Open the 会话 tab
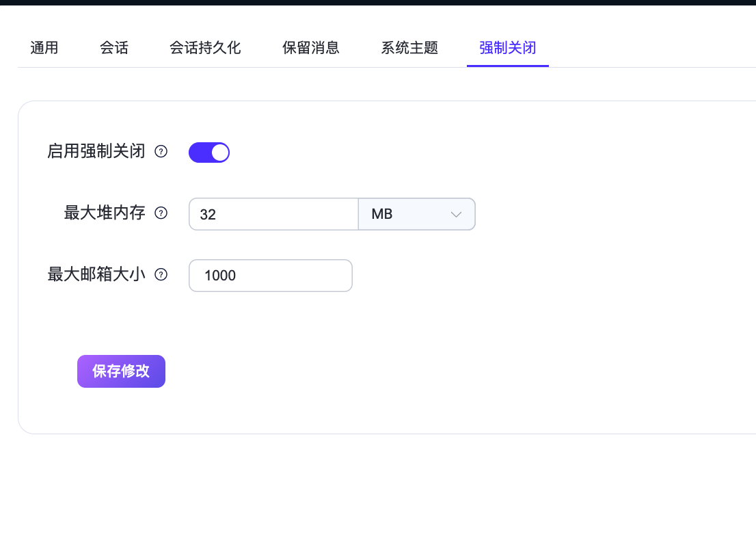The height and width of the screenshot is (543, 756). 114,48
